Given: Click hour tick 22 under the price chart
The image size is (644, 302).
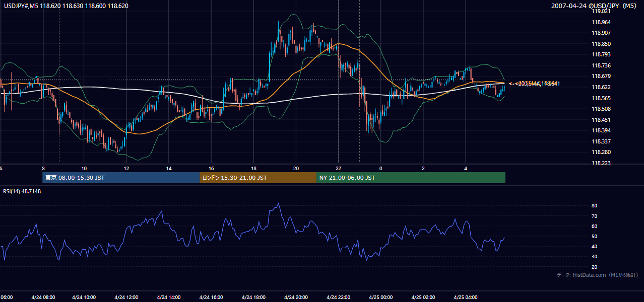Looking at the screenshot, I should [338, 169].
